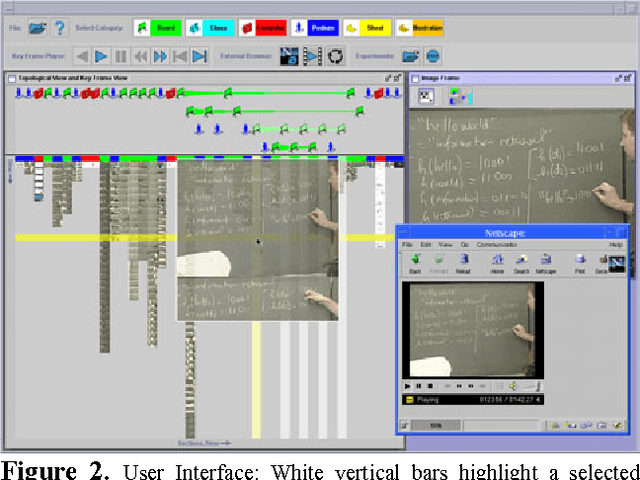Screen dimensions: 640x480
Task: Open a file with the File toolbar icon
Action: click(x=37, y=28)
